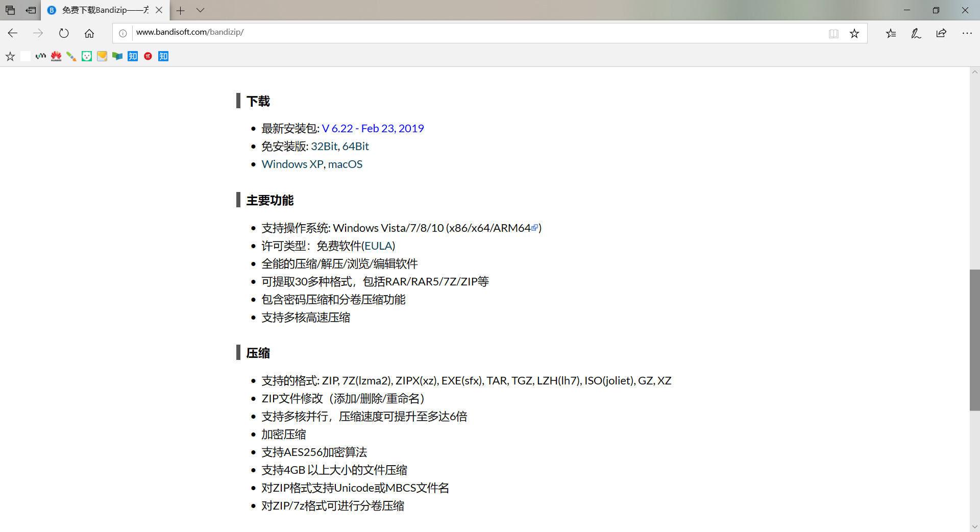Screen dimensions: 980x532
Task: Click the 下载 section heading
Action: click(x=258, y=101)
